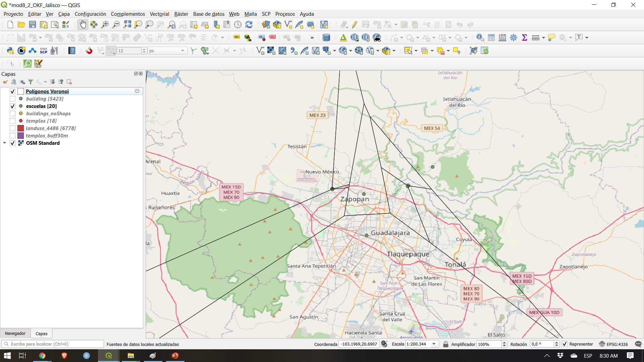Click Zoom Full extent icon
This screenshot has width=644, height=362.
[127, 24]
